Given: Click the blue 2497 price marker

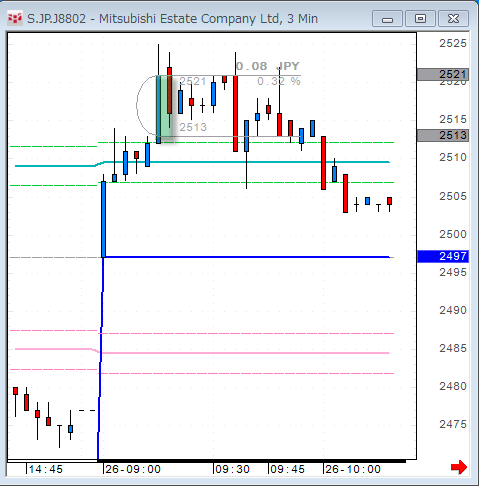Looking at the screenshot, I should [x=443, y=256].
